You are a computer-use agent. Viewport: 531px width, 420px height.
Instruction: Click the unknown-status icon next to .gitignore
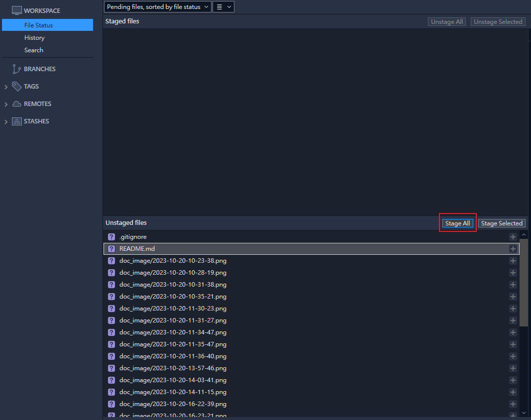[111, 237]
